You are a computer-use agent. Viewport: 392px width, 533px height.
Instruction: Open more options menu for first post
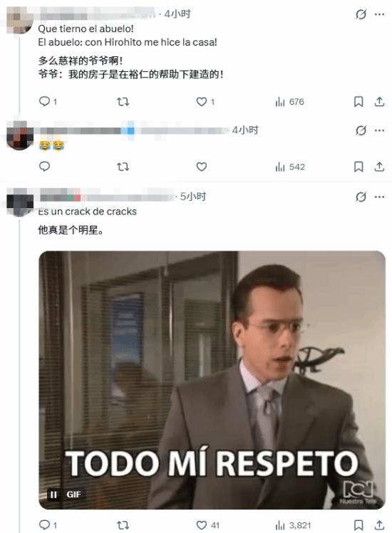click(x=379, y=14)
